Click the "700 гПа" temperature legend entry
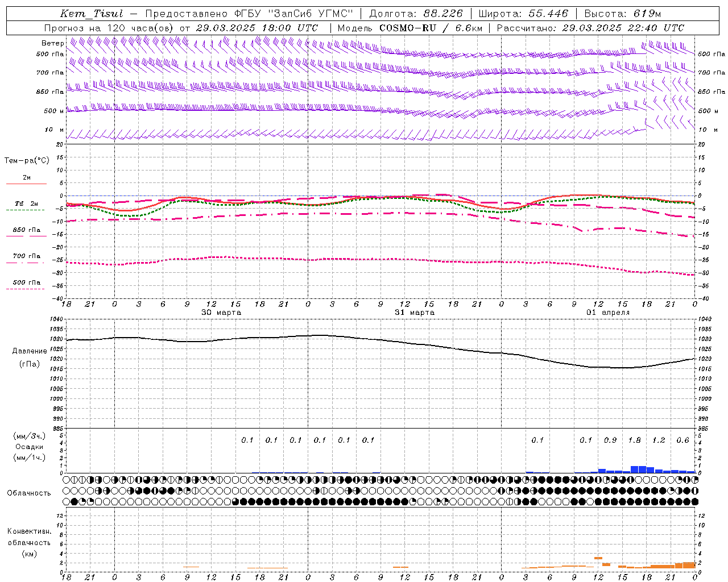The height and width of the screenshot is (582, 728). [x=27, y=256]
